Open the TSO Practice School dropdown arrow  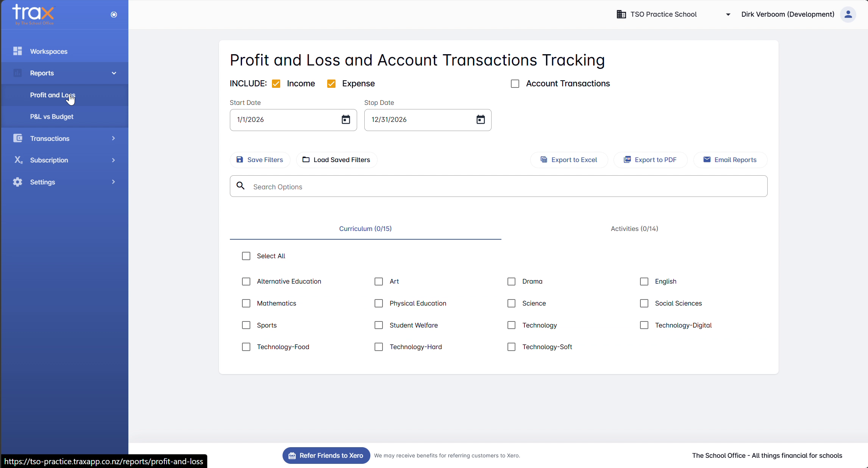coord(728,14)
